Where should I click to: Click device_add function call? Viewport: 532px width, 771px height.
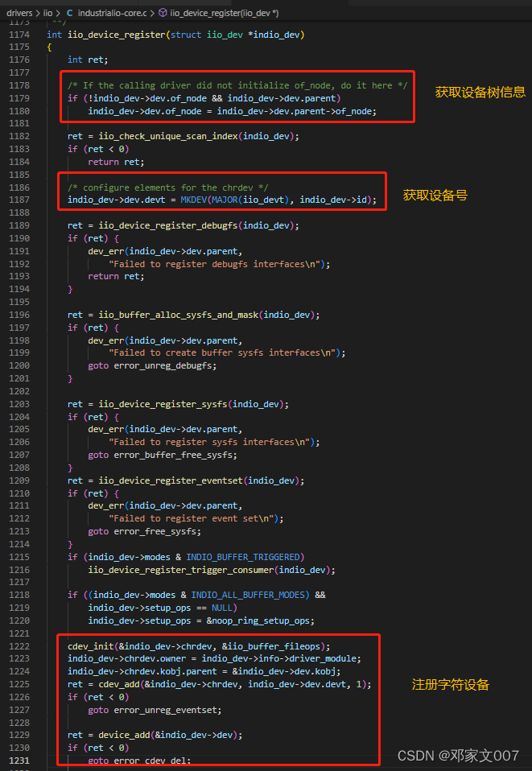[125, 735]
